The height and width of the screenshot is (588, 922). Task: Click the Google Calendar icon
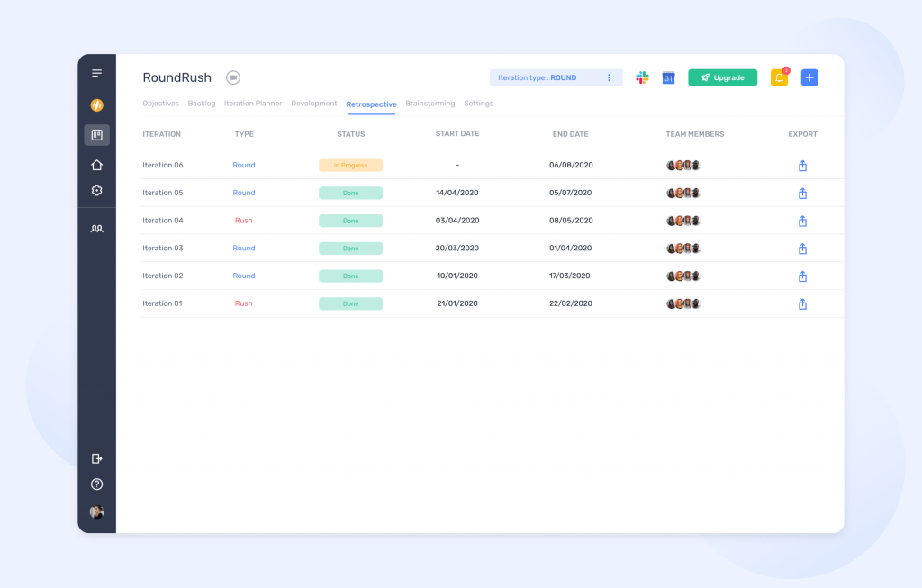(x=668, y=78)
